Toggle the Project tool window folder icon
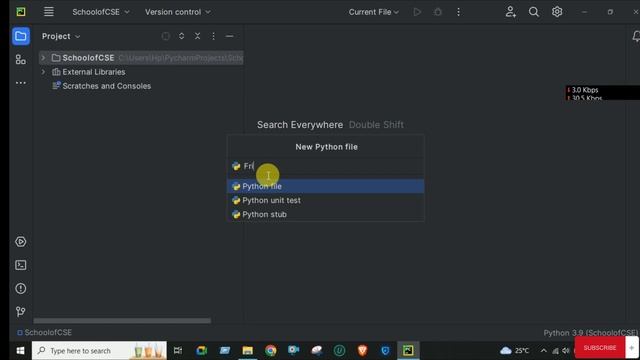The height and width of the screenshot is (360, 640). [21, 36]
